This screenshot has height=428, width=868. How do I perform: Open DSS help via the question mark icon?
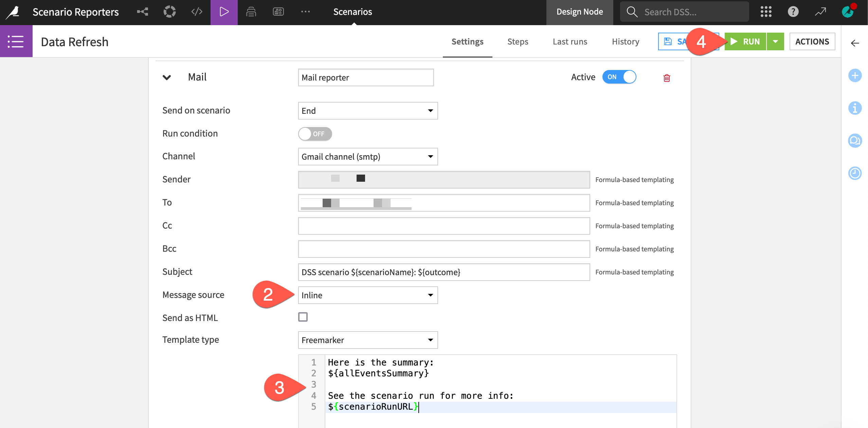coord(793,12)
